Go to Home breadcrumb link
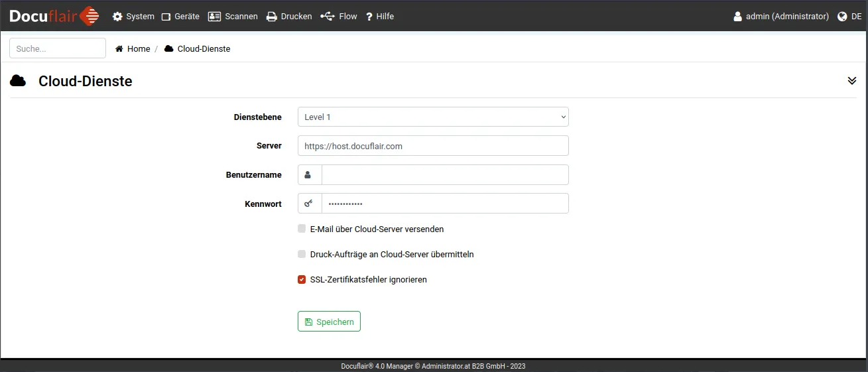 139,49
